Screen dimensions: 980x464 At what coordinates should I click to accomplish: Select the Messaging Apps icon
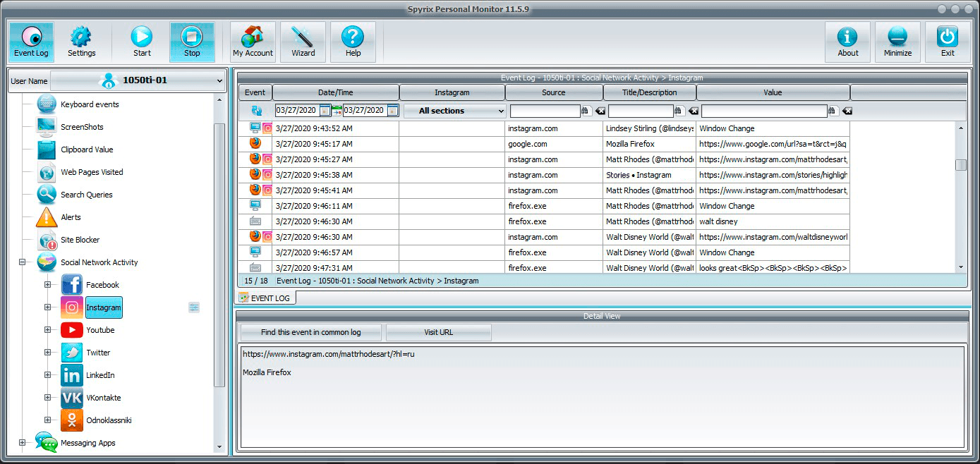pyautogui.click(x=47, y=443)
